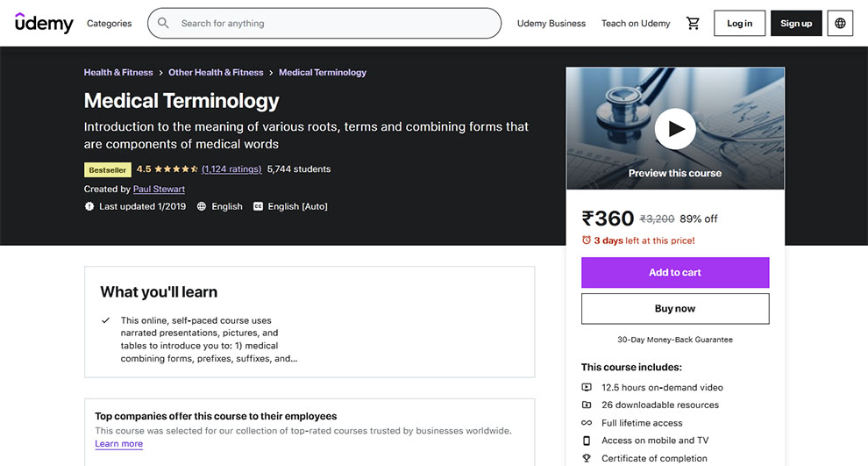Click the search magnifier icon
Viewport: 868px width, 466px height.
tap(163, 24)
